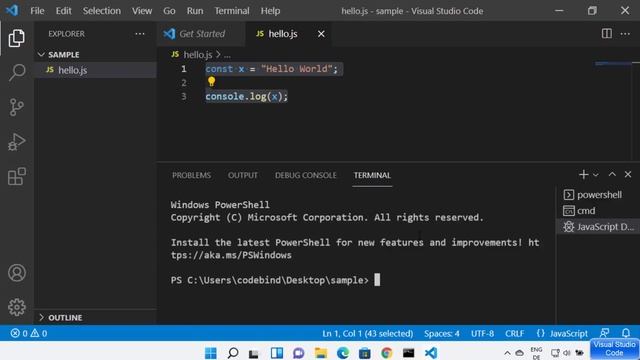640x360 pixels.
Task: Open notifications bell in status bar
Action: [x=626, y=333]
